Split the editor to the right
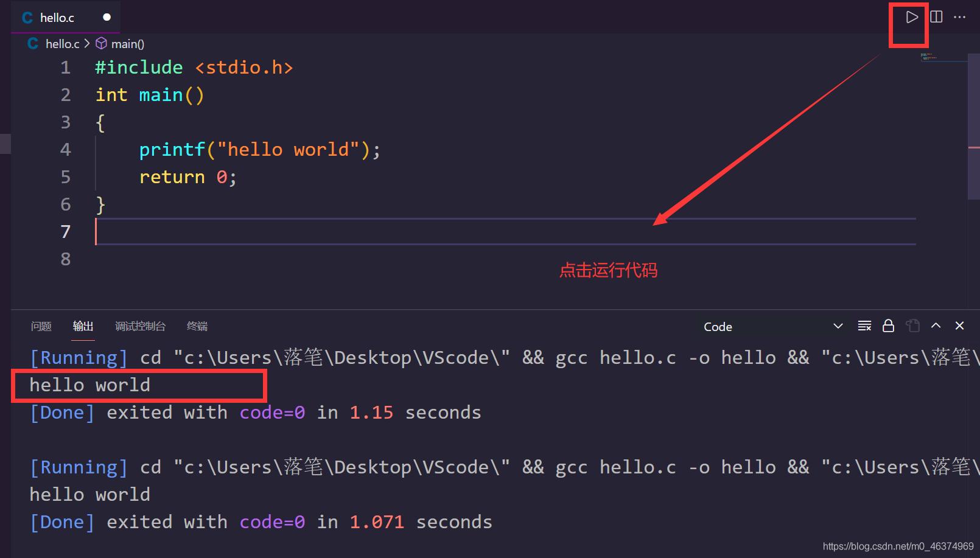Screen dimensions: 980x558 pos(936,17)
